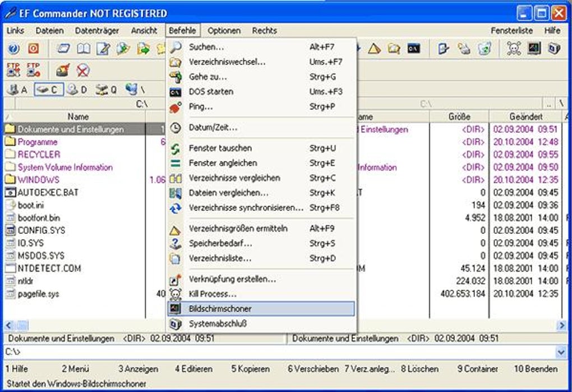Image resolution: width=572 pixels, height=392 pixels.
Task: Click the flaming disc toolbar icon
Action: click(63, 70)
